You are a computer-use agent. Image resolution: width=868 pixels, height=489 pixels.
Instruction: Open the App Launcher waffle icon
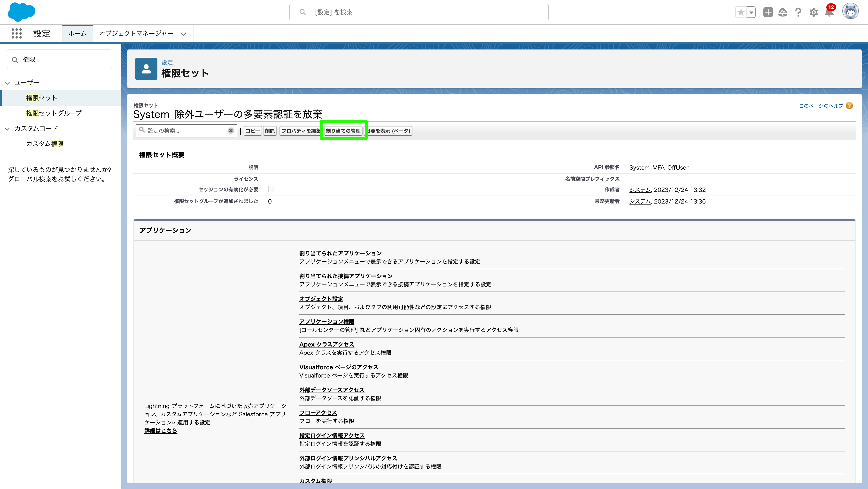(x=16, y=33)
